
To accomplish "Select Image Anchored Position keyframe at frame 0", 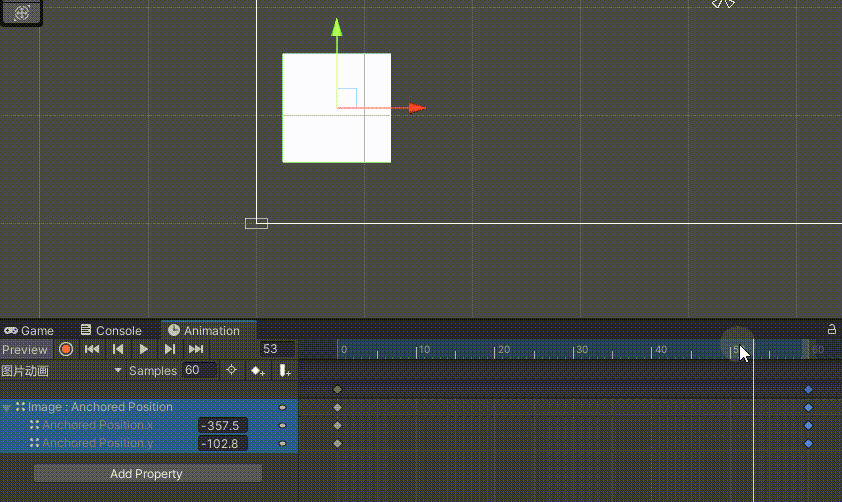I will click(337, 408).
